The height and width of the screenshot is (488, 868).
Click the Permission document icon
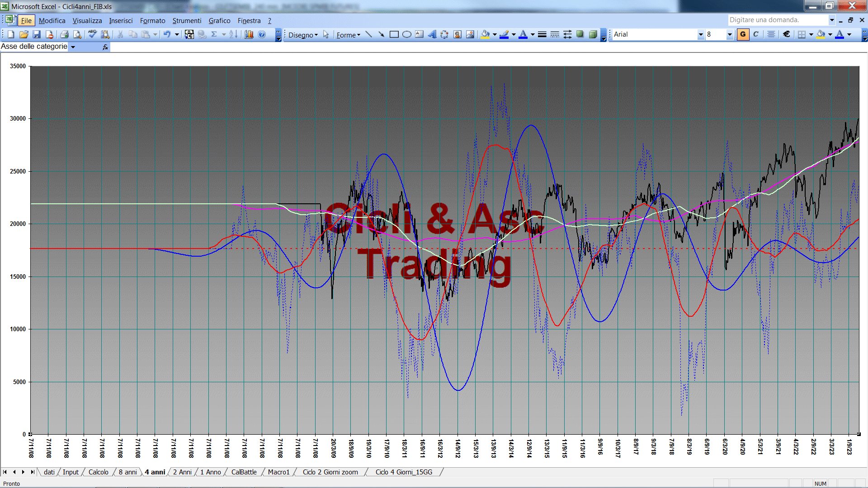pos(49,34)
